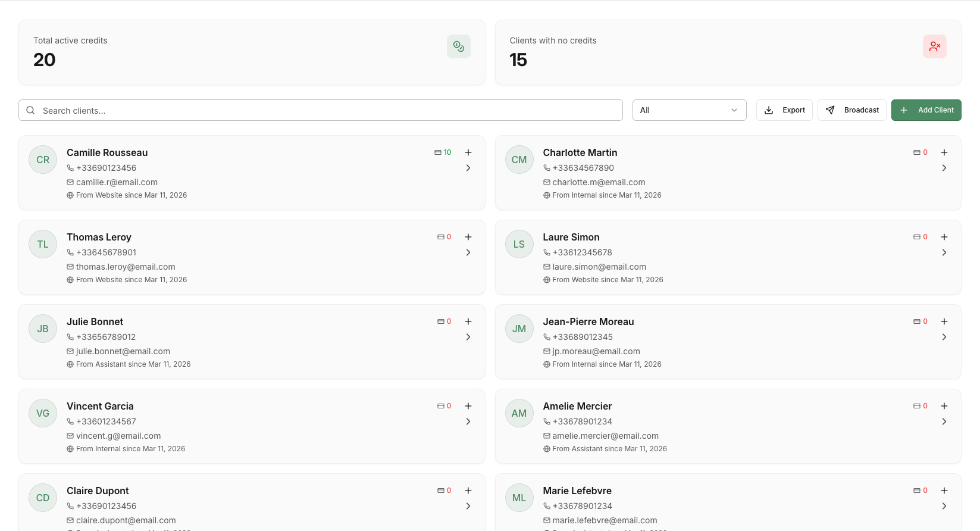The image size is (980, 531).
Task: Click the green Add Client button
Action: tap(926, 110)
